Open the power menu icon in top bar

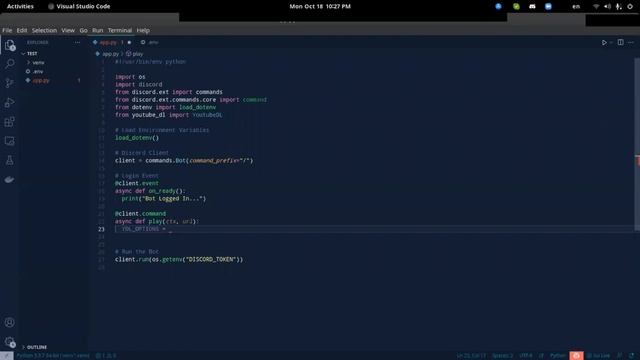630,7
